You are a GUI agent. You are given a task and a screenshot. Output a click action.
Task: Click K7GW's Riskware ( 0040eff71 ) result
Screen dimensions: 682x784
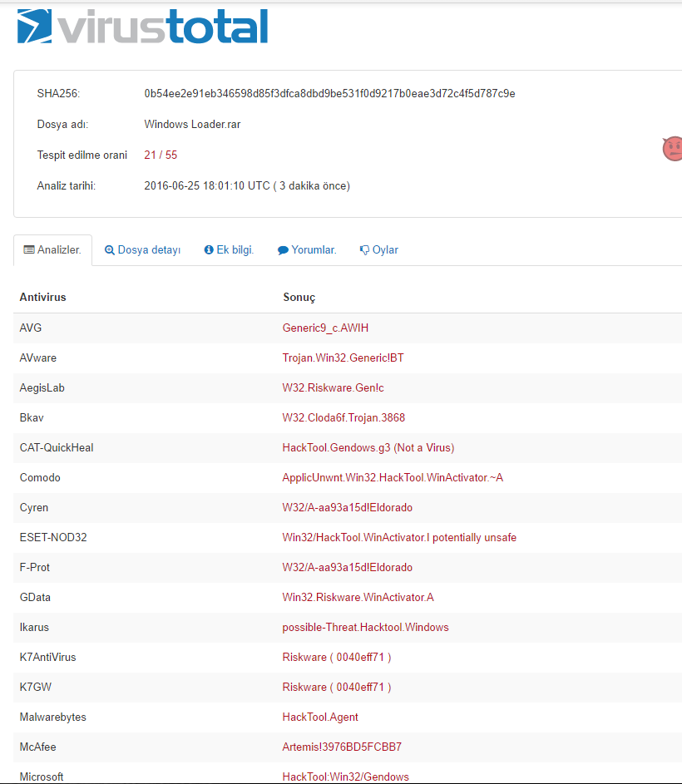coord(337,688)
